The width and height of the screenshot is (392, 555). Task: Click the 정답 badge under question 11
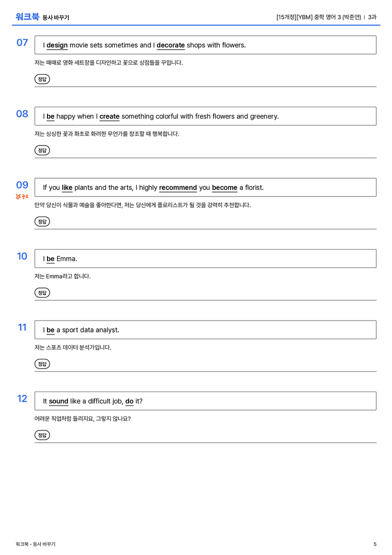42,364
